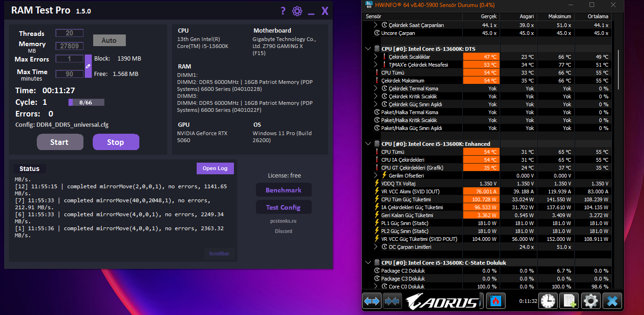This screenshot has height=315, width=644.
Task: Click the Max Time minutes field
Action: pyautogui.click(x=69, y=74)
